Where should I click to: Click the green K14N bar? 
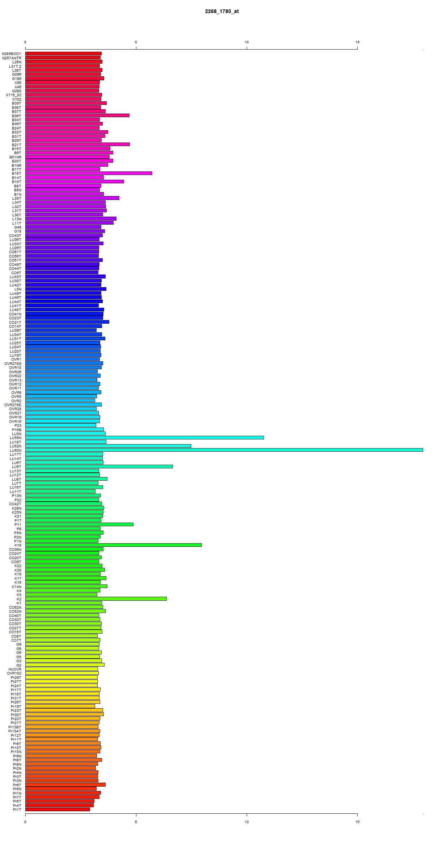(66, 587)
